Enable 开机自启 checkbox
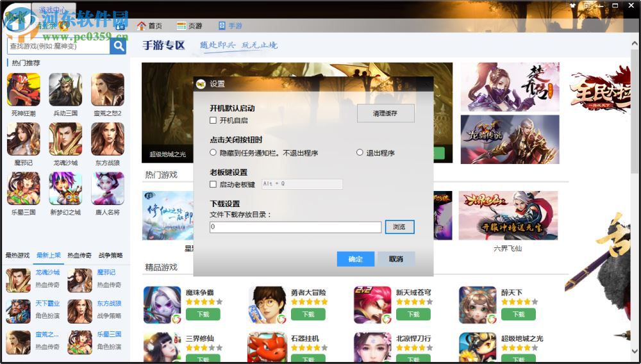 (213, 120)
